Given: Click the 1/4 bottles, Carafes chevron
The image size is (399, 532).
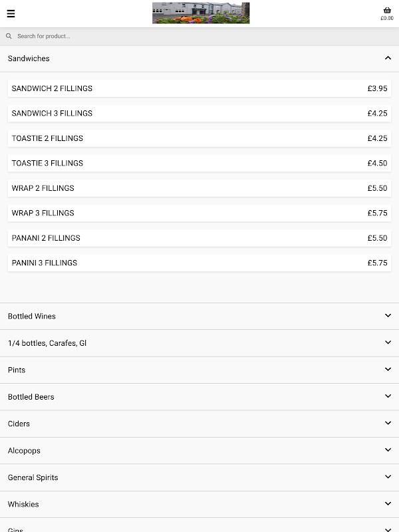Looking at the screenshot, I should [388, 342].
